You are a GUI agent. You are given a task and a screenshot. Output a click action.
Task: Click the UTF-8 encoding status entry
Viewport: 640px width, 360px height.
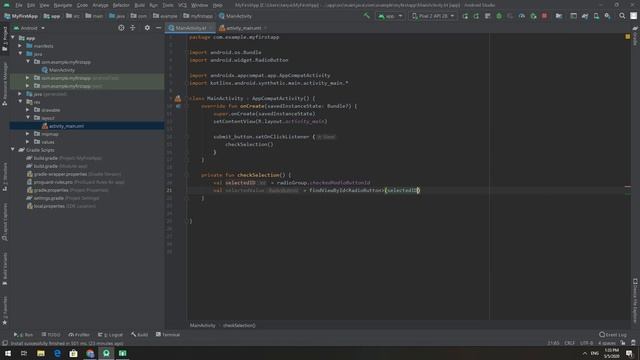pyautogui.click(x=587, y=343)
